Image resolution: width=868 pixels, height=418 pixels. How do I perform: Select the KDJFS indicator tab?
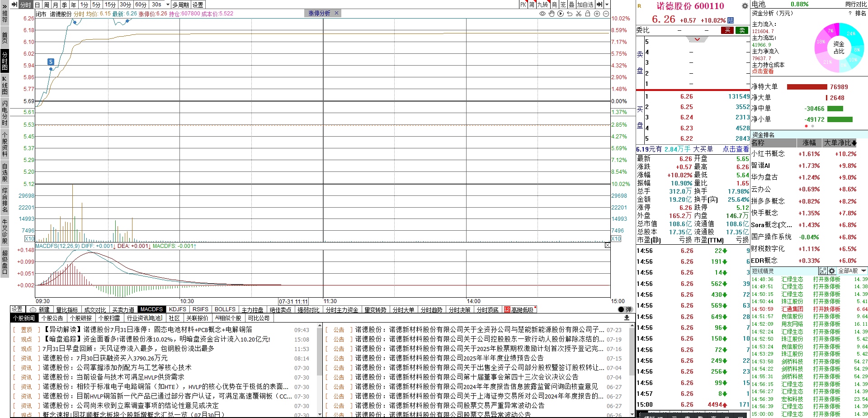coord(178,309)
